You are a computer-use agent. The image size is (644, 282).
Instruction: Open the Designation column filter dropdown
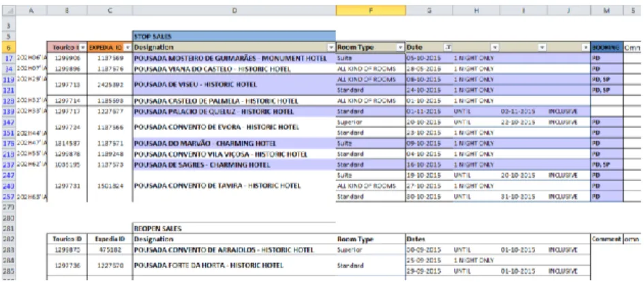331,48
